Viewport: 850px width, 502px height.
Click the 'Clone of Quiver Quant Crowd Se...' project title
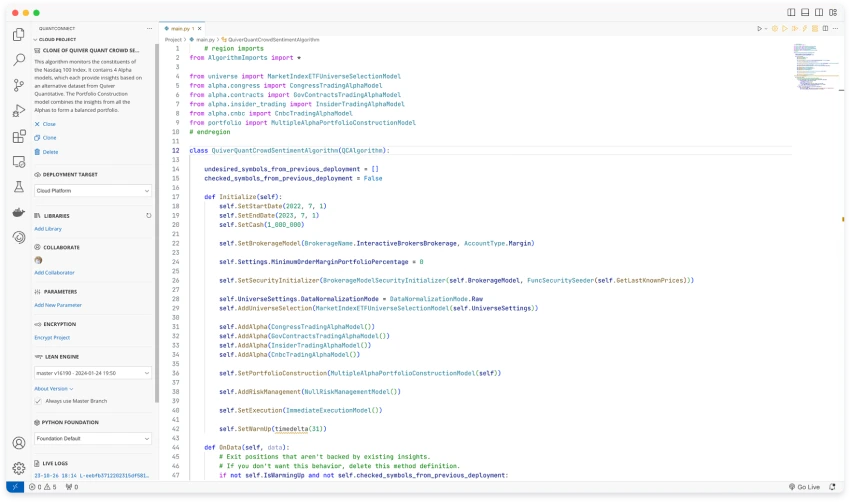click(x=91, y=50)
